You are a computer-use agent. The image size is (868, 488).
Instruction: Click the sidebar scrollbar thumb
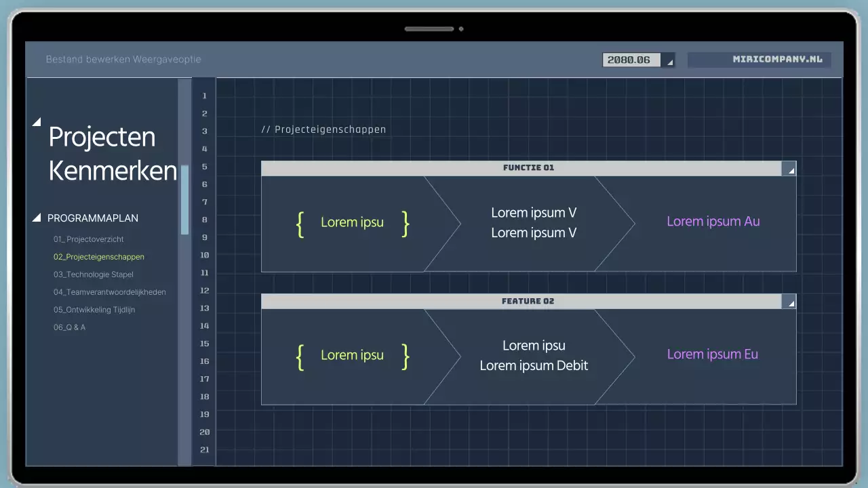pyautogui.click(x=184, y=200)
